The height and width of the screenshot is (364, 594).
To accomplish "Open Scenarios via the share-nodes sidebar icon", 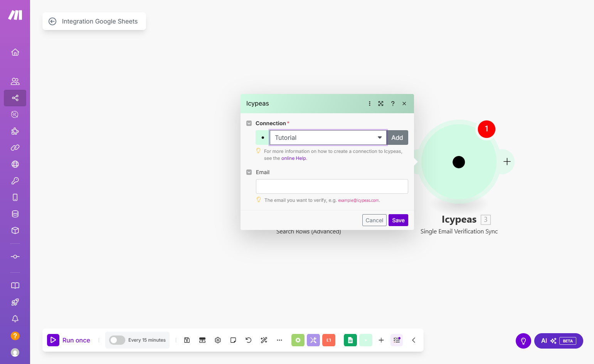I will 15,98.
